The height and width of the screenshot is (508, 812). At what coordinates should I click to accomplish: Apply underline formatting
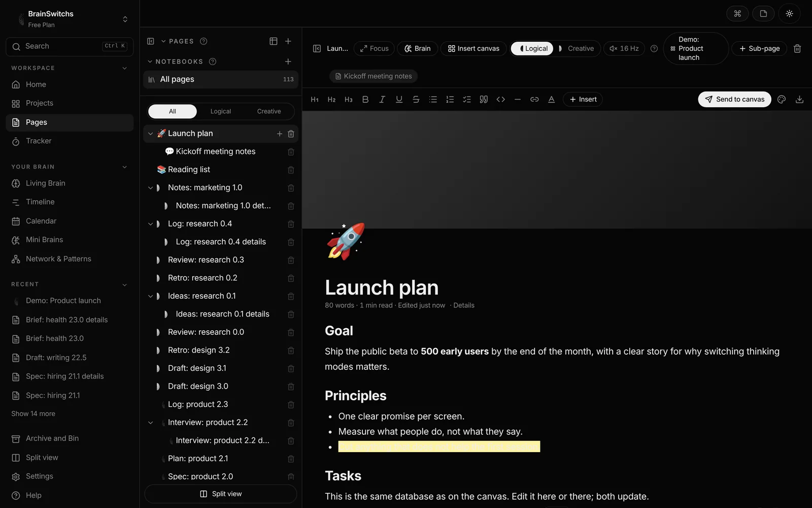(x=399, y=100)
